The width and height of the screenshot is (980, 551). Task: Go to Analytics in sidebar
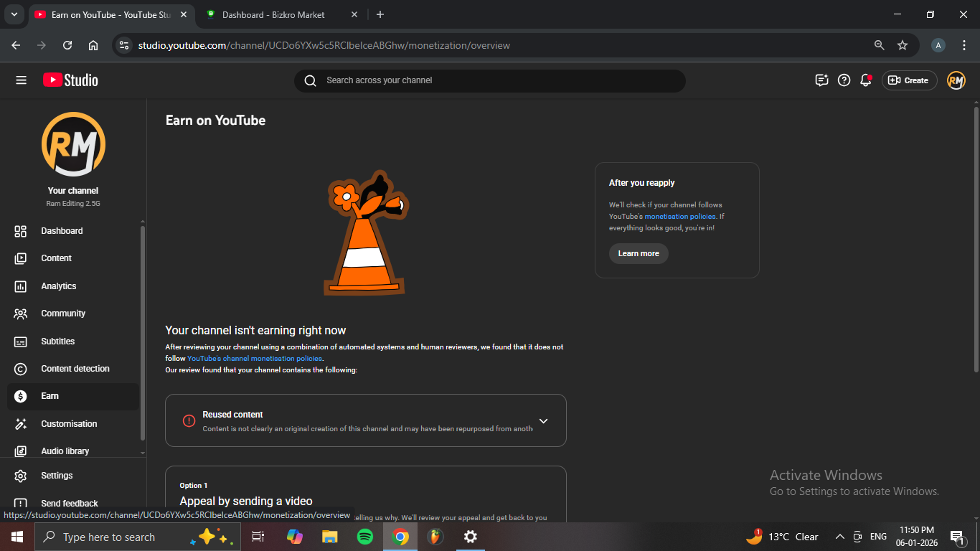(x=59, y=286)
